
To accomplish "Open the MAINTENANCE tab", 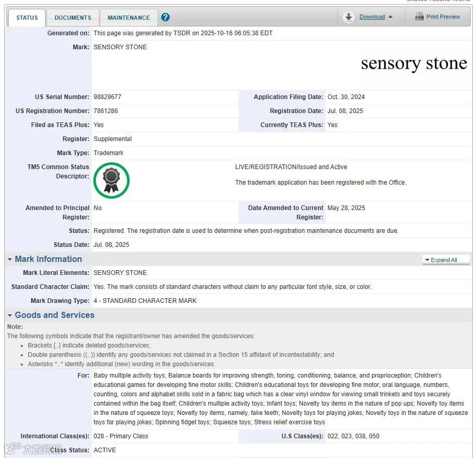I will (129, 18).
